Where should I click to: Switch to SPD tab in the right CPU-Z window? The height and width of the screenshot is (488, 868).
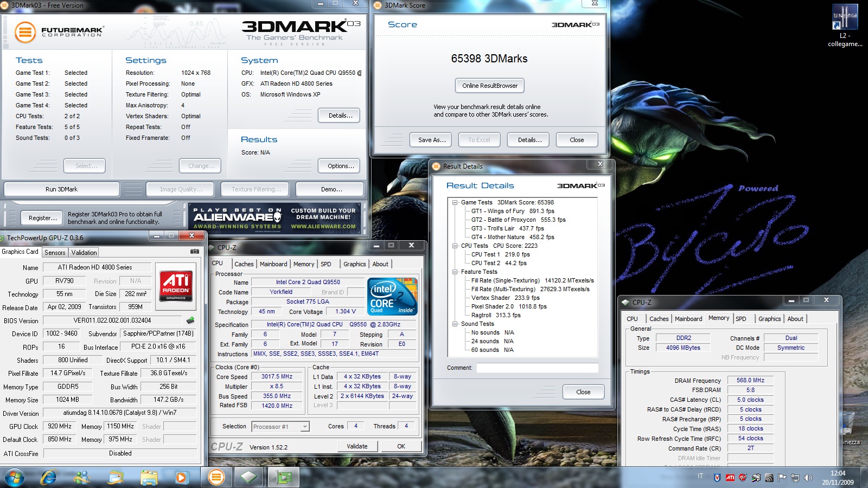(x=741, y=319)
